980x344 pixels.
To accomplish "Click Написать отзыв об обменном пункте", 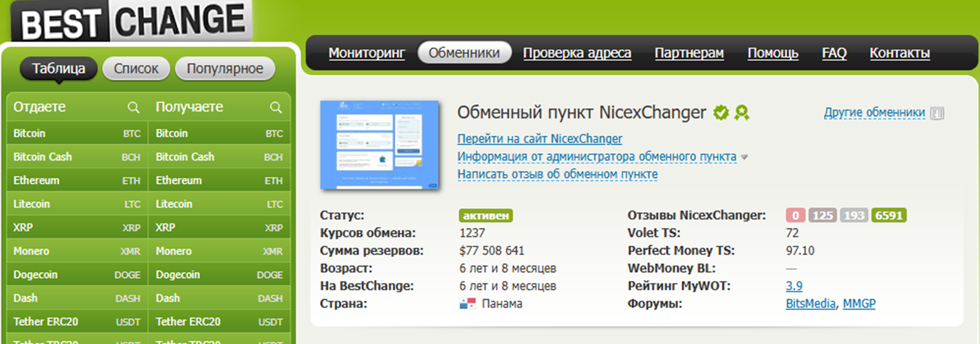I will [557, 174].
